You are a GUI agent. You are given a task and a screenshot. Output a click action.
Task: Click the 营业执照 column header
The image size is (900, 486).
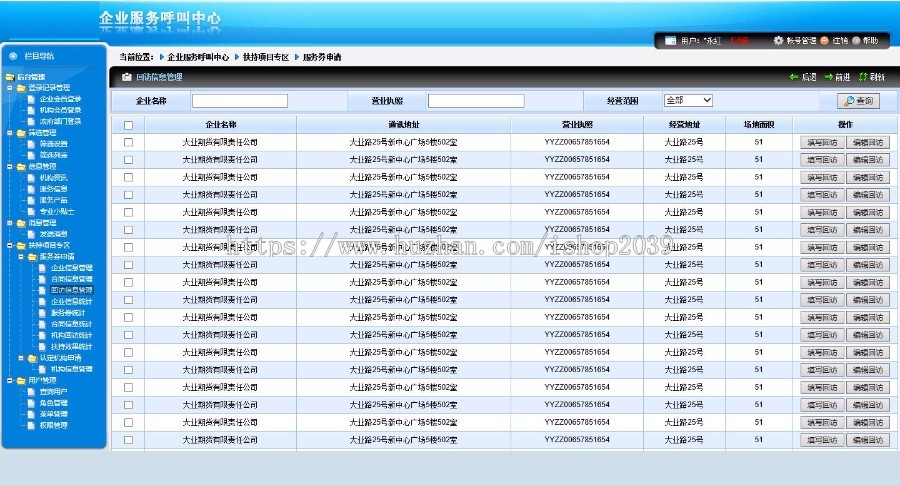[577, 125]
